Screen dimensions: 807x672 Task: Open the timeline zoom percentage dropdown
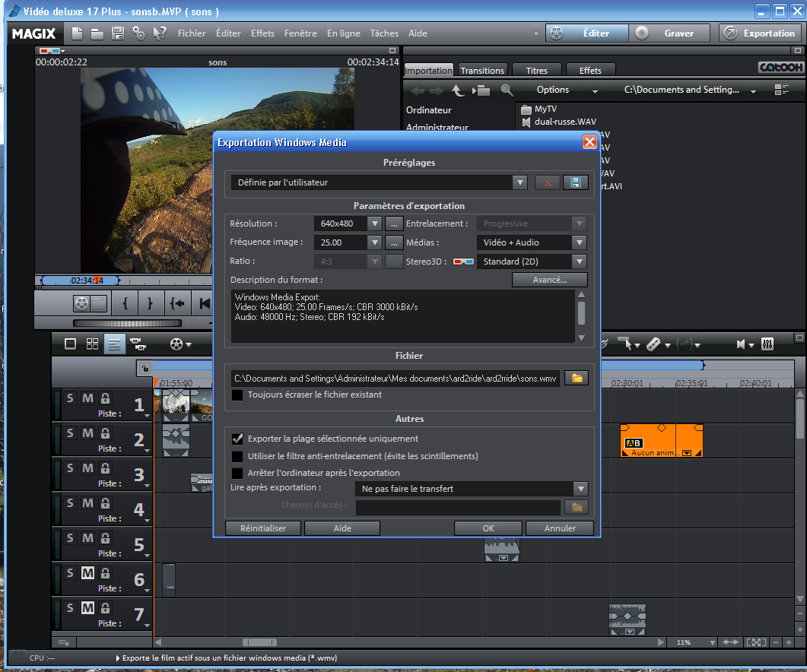pyautogui.click(x=712, y=642)
